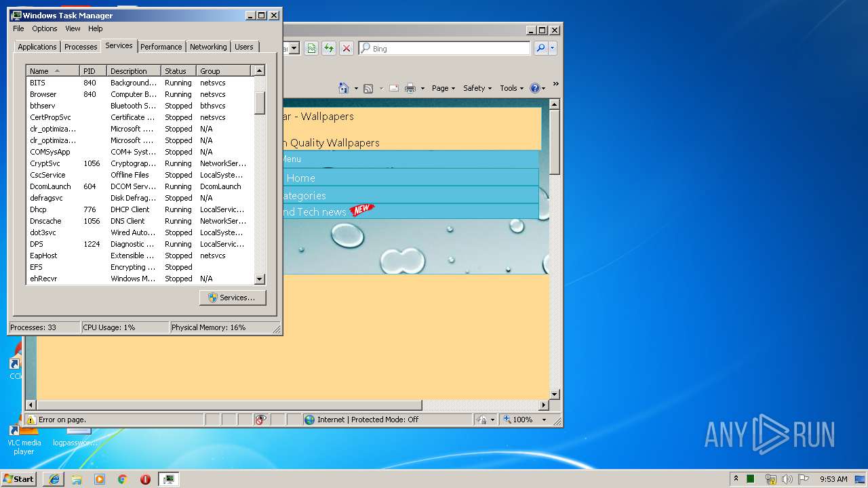Viewport: 868px width, 488px height.
Task: Open Windows Explorer folder from the taskbar
Action: tap(77, 479)
